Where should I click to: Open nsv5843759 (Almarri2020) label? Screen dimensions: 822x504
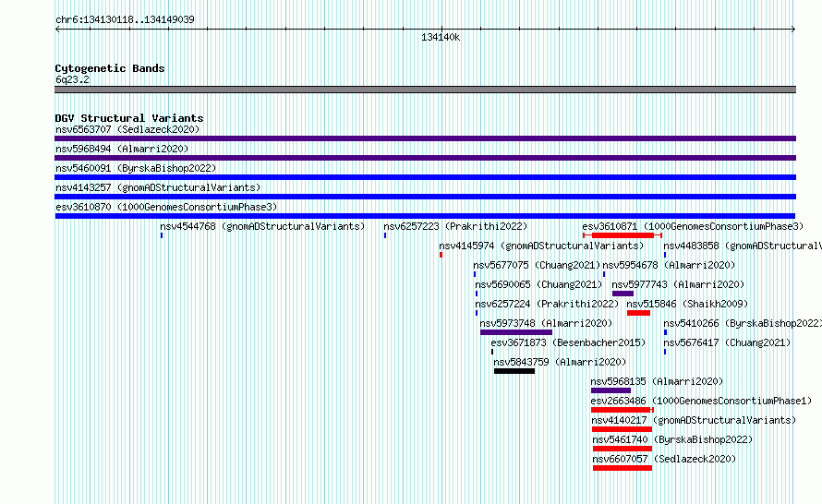[x=560, y=362]
